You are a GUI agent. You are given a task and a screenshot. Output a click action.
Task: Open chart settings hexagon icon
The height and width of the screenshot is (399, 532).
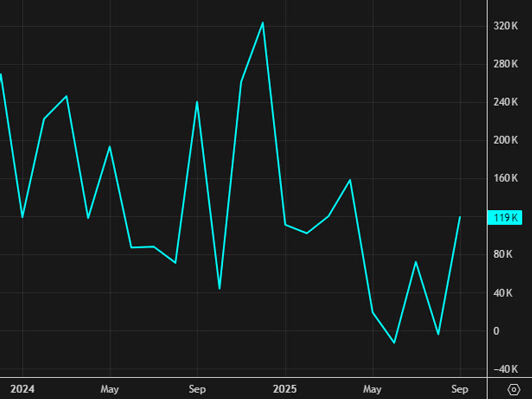click(x=513, y=389)
